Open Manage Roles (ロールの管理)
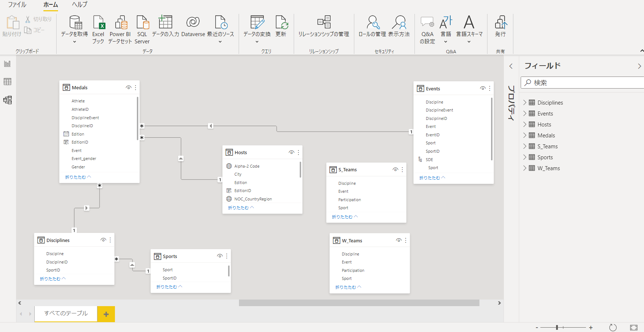644x332 pixels. 372,26
